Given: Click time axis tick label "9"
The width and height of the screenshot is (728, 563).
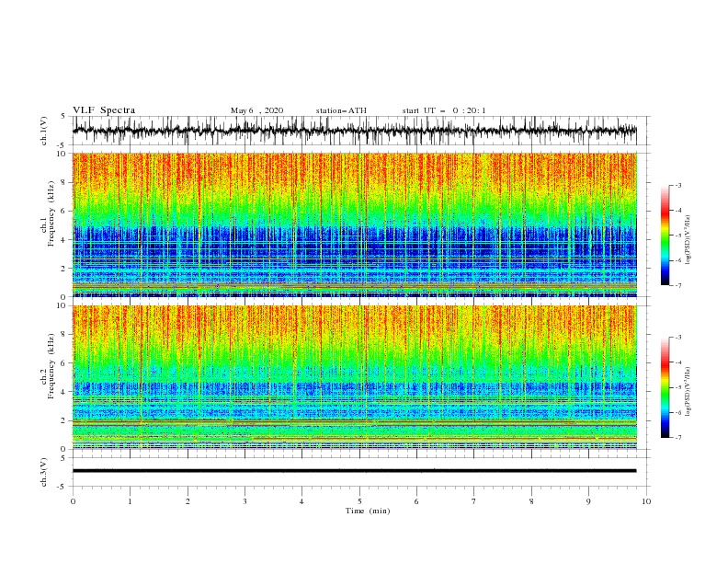Looking at the screenshot, I should point(588,501).
